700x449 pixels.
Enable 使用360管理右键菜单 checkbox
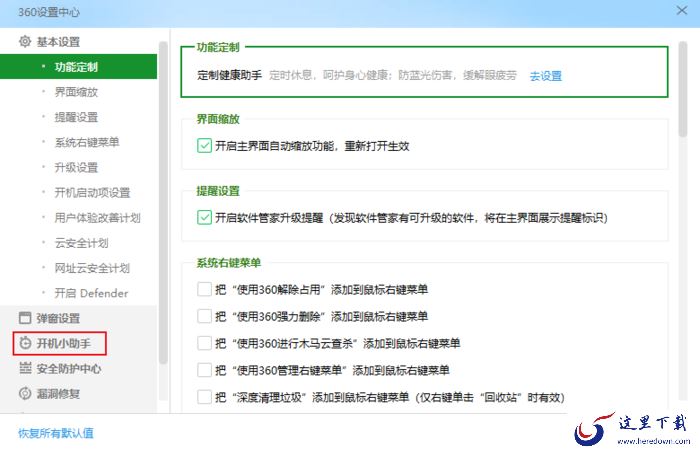click(204, 370)
